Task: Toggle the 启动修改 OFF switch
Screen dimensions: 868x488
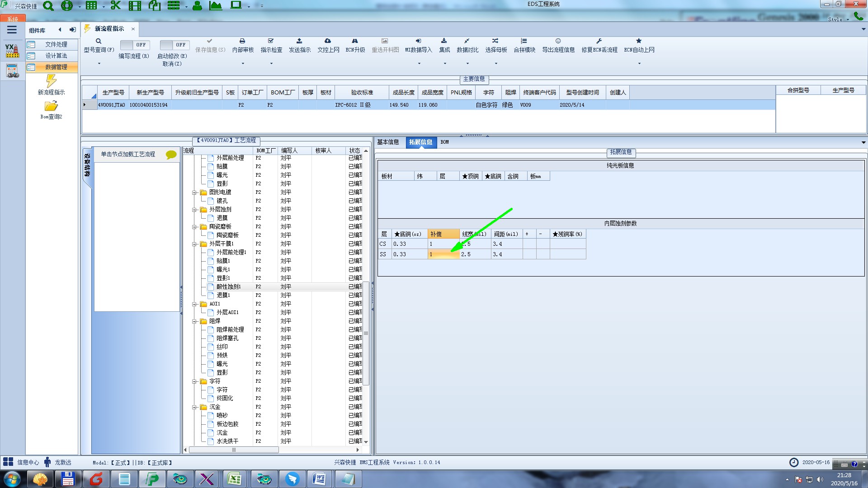Action: 174,45
